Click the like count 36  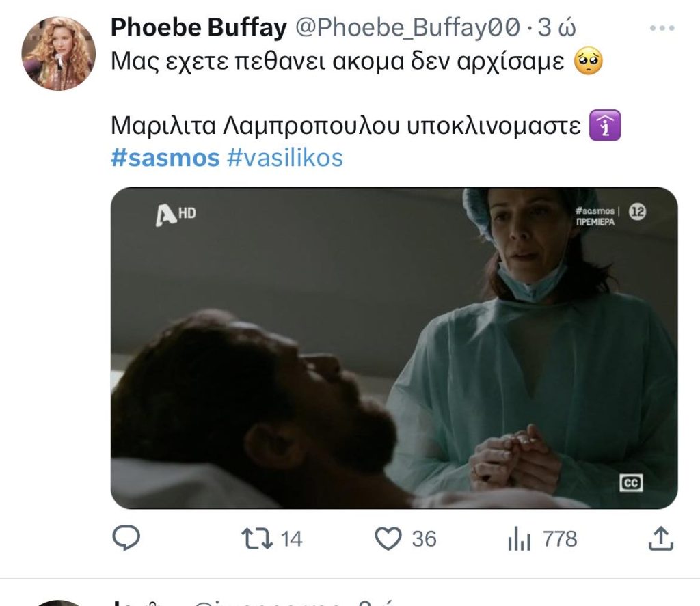tap(424, 538)
